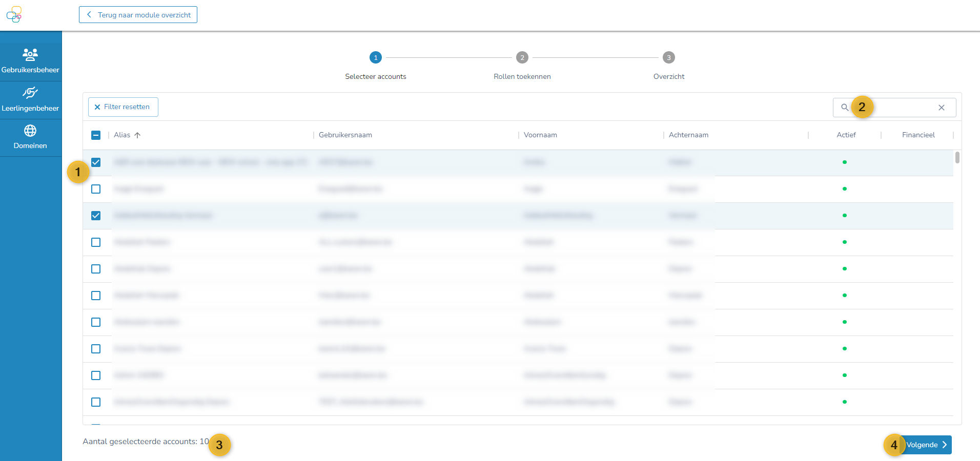Viewport: 980px width, 461px height.
Task: Sort by the Alias column header
Action: [122, 135]
